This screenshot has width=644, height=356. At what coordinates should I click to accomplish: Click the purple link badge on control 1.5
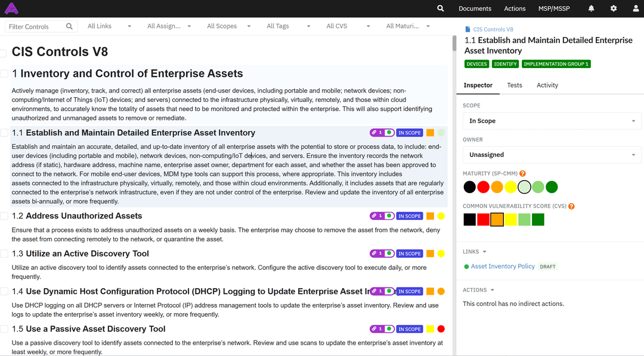[x=382, y=329]
